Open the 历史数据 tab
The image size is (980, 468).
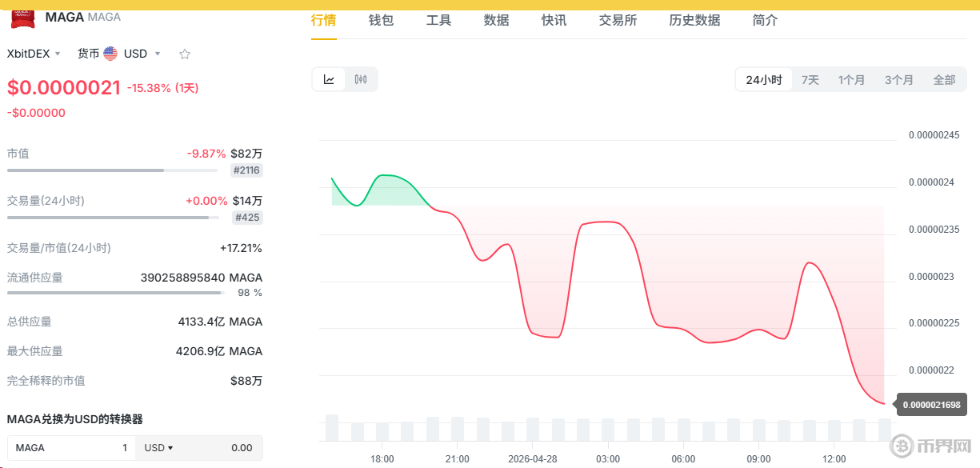pyautogui.click(x=694, y=20)
